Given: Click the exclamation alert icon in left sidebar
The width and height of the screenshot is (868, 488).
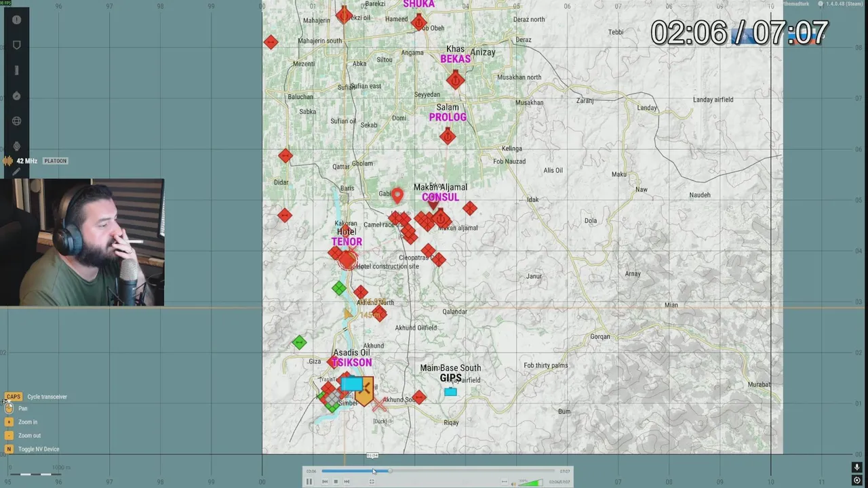Looking at the screenshot, I should pyautogui.click(x=16, y=20).
